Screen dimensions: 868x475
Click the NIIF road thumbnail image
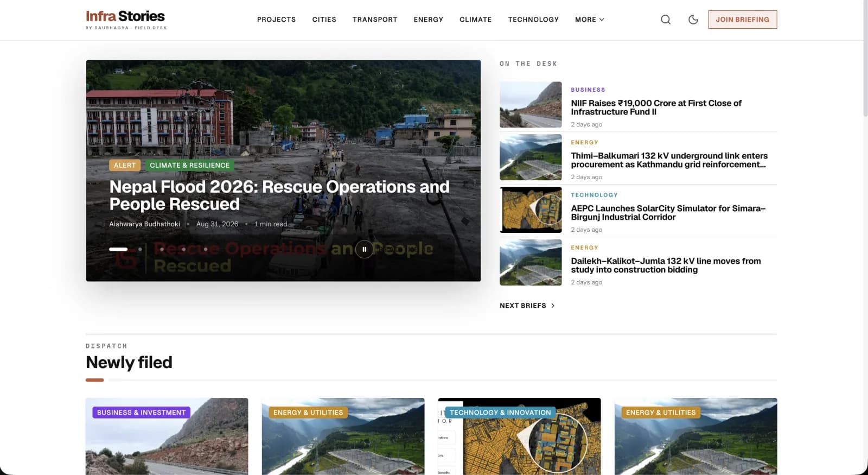(x=531, y=105)
